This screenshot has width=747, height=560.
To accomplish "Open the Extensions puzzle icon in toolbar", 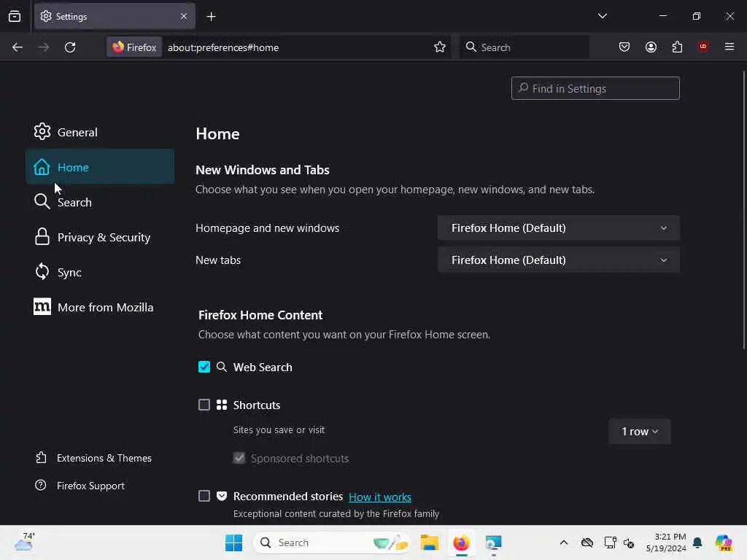I will pyautogui.click(x=677, y=47).
